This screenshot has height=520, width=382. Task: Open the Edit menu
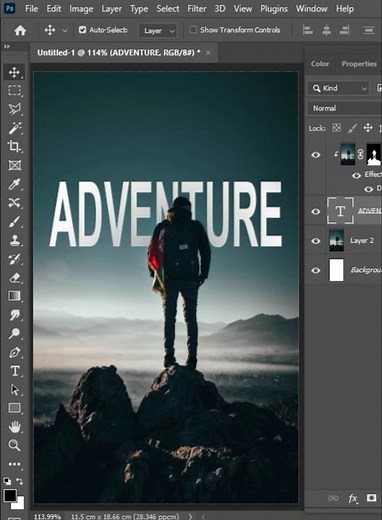54,9
